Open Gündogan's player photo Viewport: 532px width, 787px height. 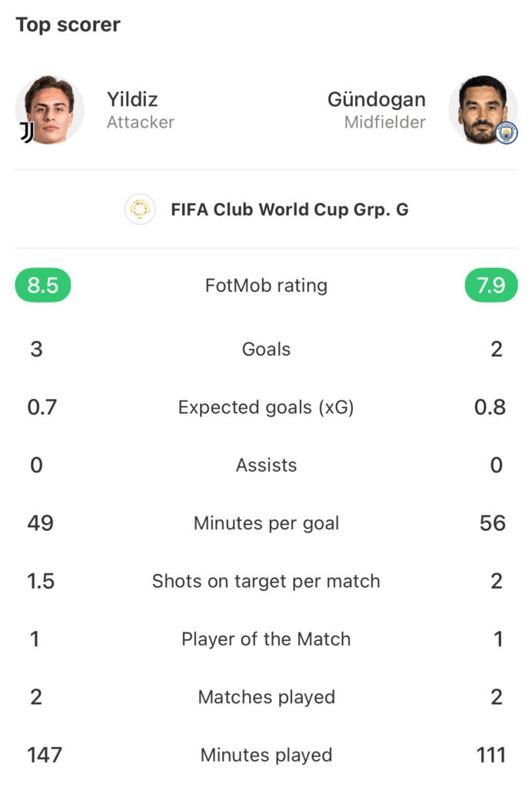pyautogui.click(x=482, y=109)
